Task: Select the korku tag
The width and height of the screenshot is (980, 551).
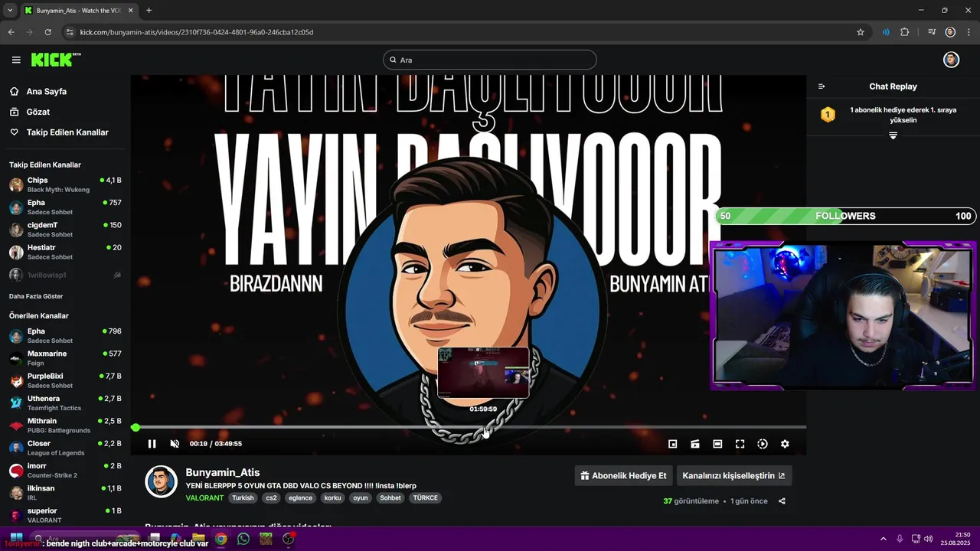Action: pos(333,497)
